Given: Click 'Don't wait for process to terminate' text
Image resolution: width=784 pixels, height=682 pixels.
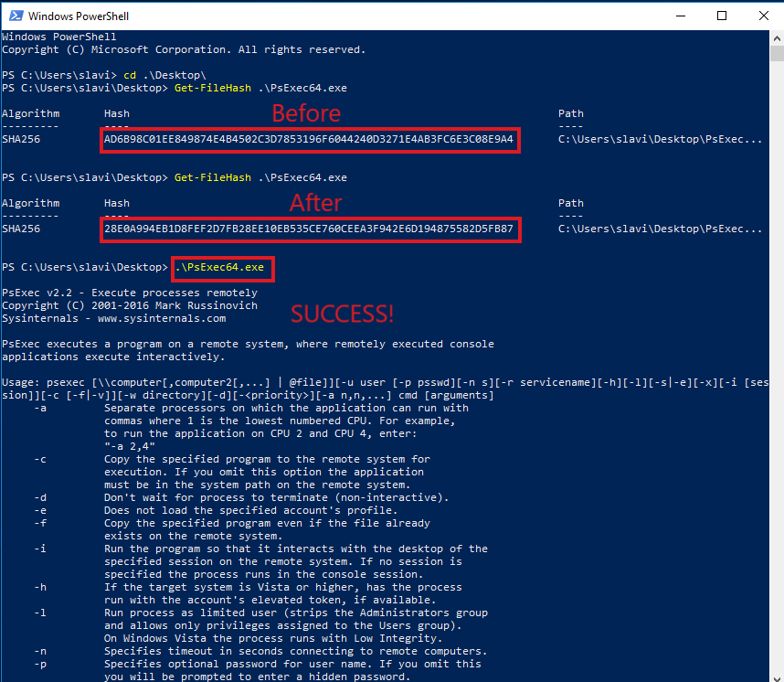Looking at the screenshot, I should click(277, 497).
